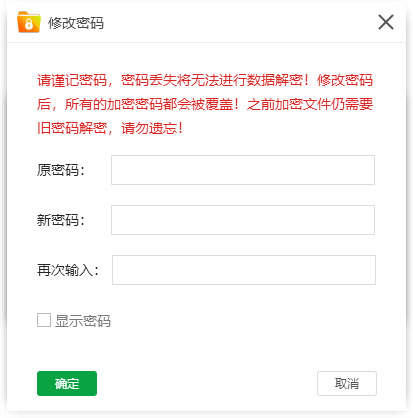Click the red phrase 请勿遗忘！
Screen dimensions: 413x418
point(152,128)
